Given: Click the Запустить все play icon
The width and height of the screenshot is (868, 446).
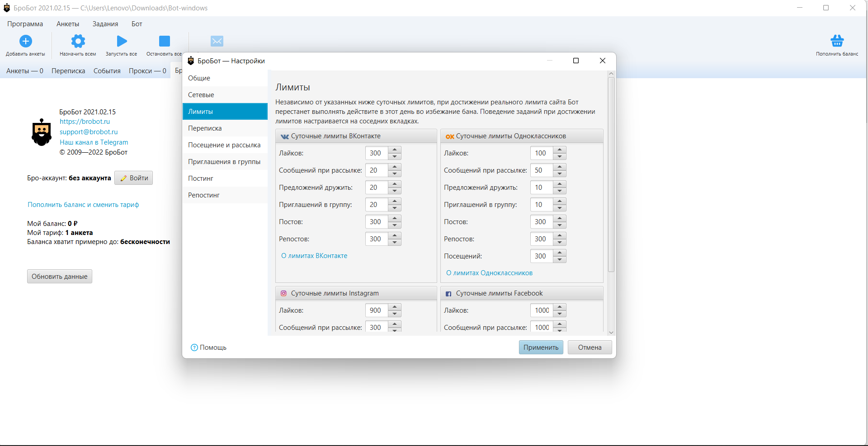Looking at the screenshot, I should coord(122,41).
